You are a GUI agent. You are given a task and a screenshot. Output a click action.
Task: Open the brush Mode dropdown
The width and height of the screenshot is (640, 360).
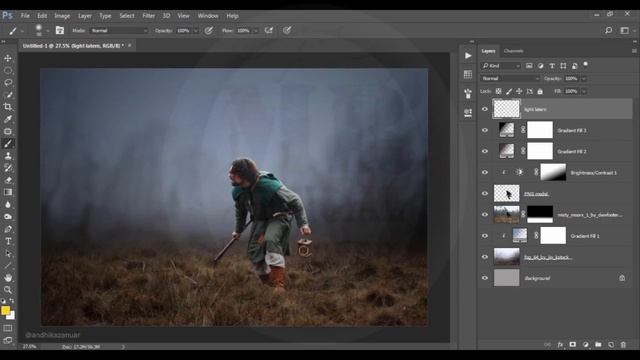tap(119, 31)
